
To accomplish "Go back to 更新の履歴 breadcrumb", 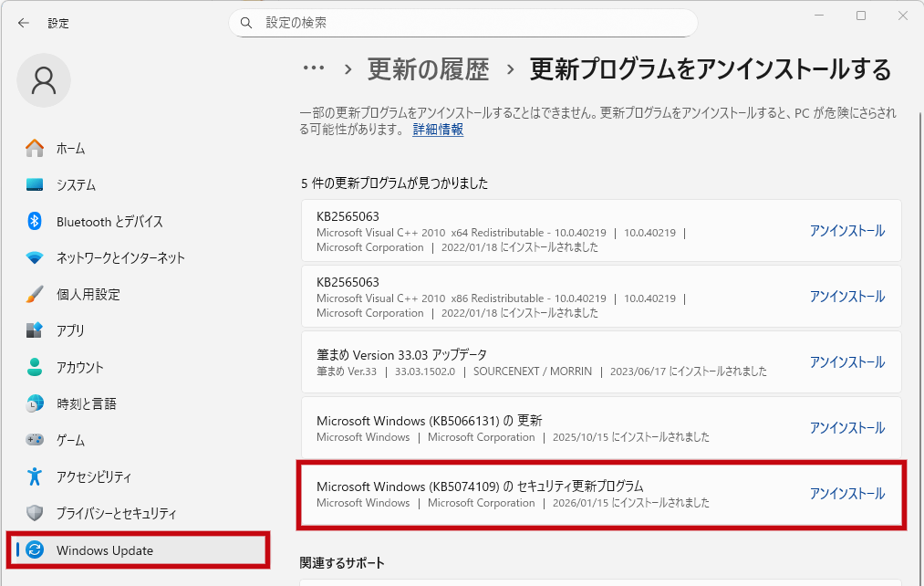I will (x=428, y=69).
